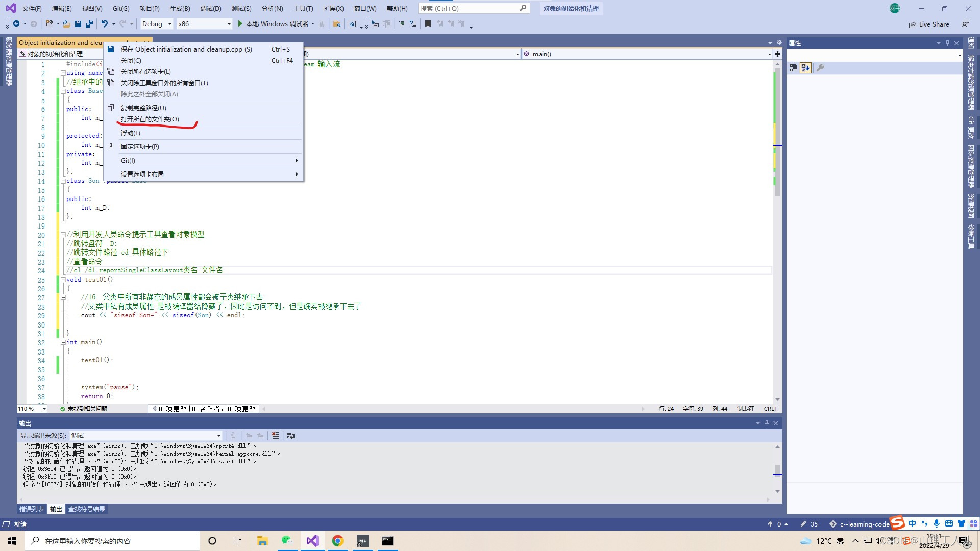The height and width of the screenshot is (551, 980).
Task: Click 打开所在的文件夹(O) in the context menu
Action: (x=149, y=119)
